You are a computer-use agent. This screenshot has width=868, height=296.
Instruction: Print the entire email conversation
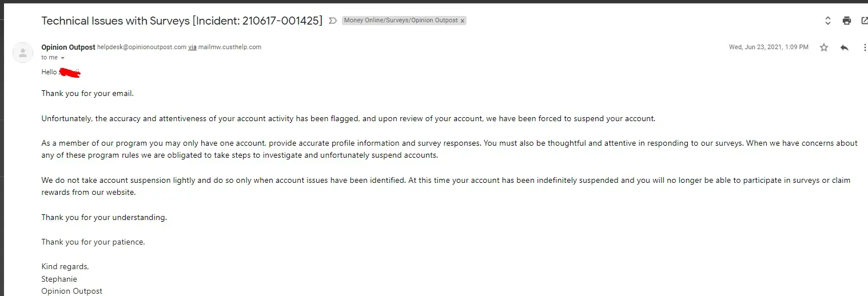(847, 21)
